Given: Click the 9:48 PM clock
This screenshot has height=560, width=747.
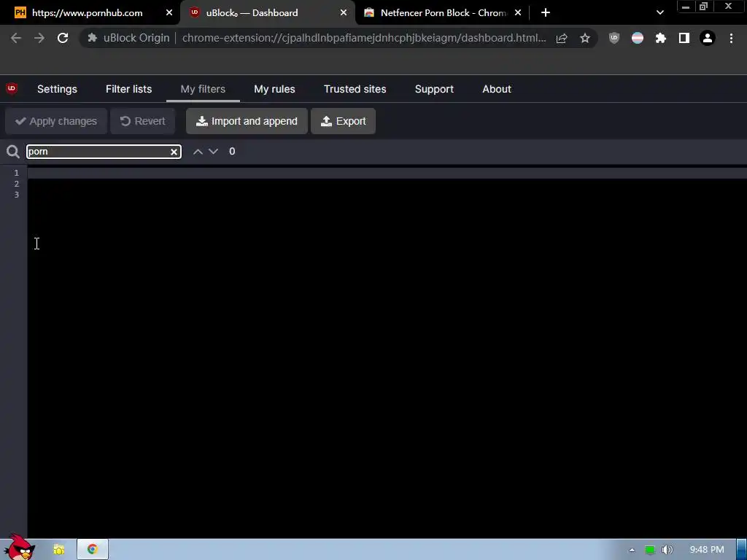Looking at the screenshot, I should 706,550.
